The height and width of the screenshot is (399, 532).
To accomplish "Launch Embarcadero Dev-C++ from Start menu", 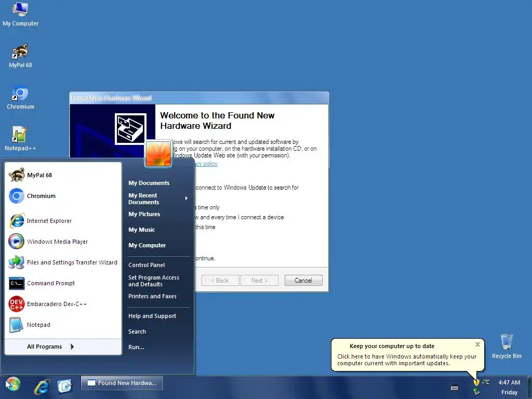I will (63, 304).
